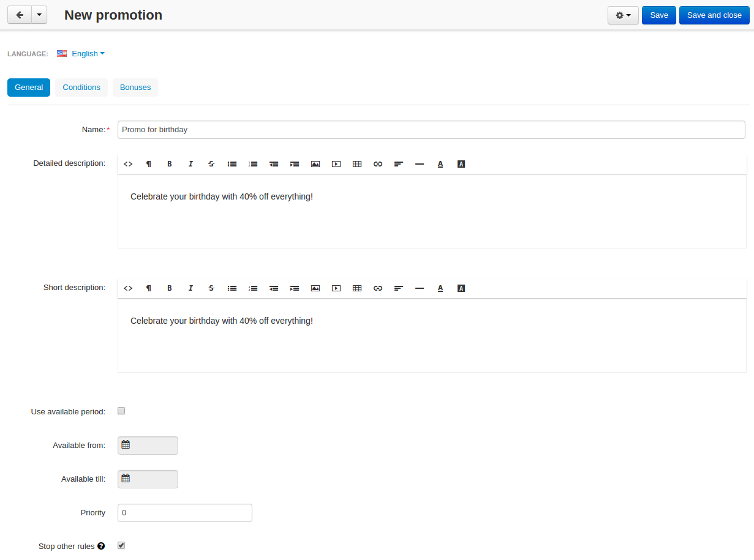The width and height of the screenshot is (754, 560).
Task: Click the help icon beside Stop other rules
Action: point(101,546)
